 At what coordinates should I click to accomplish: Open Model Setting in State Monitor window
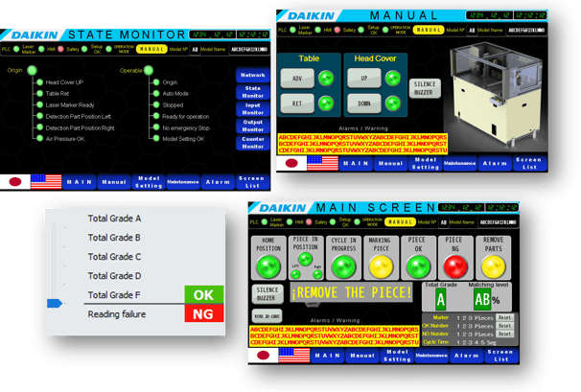tap(149, 182)
